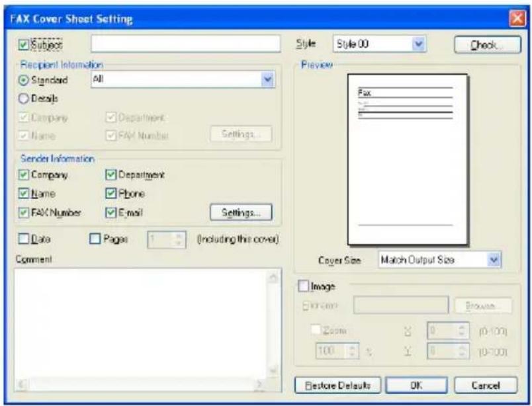Click Comment box horizontal scrollbar left arrow
Screen dimensions: 532x406
[x=21, y=384]
